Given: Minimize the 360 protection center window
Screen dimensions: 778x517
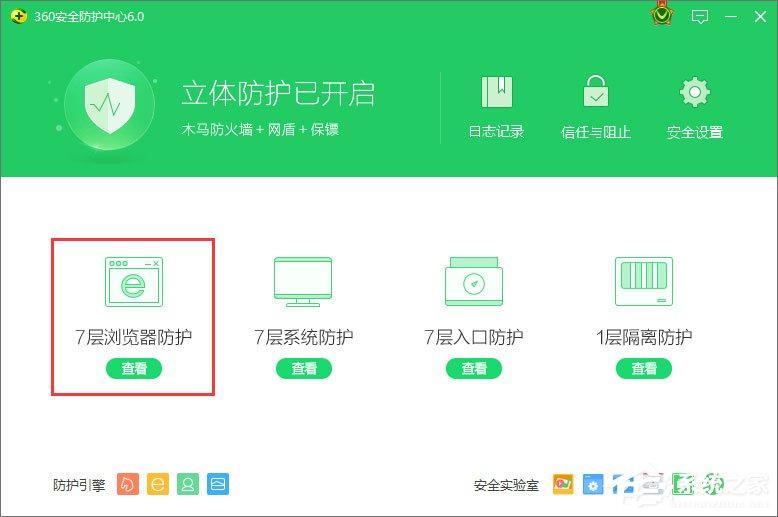Looking at the screenshot, I should (731, 17).
